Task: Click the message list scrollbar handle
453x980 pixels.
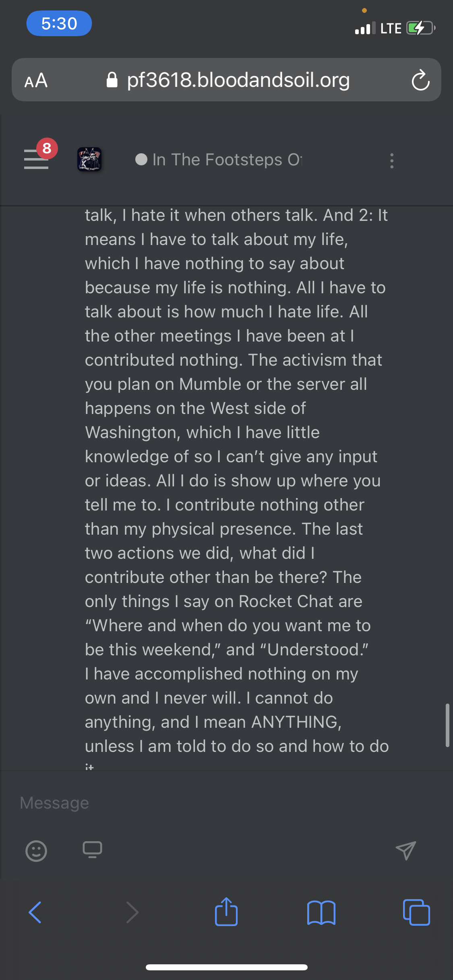Action: (447, 725)
